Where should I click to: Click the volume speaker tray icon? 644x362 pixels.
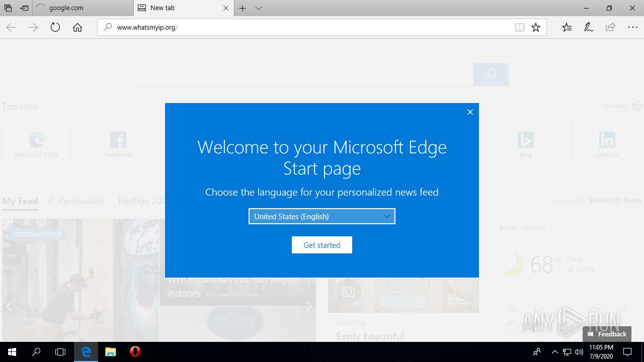click(579, 352)
